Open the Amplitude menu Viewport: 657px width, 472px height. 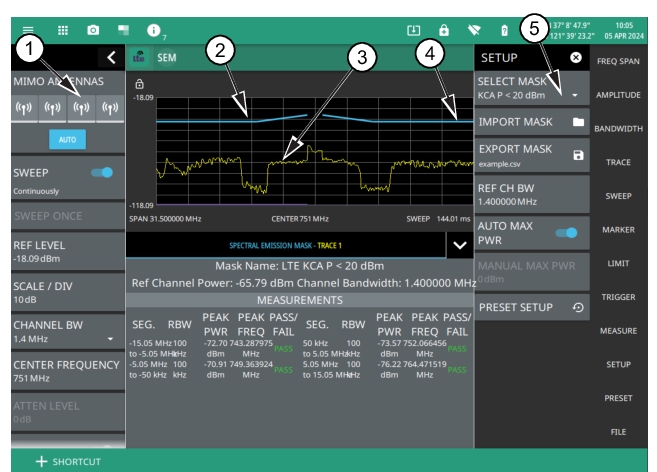pyautogui.click(x=623, y=94)
